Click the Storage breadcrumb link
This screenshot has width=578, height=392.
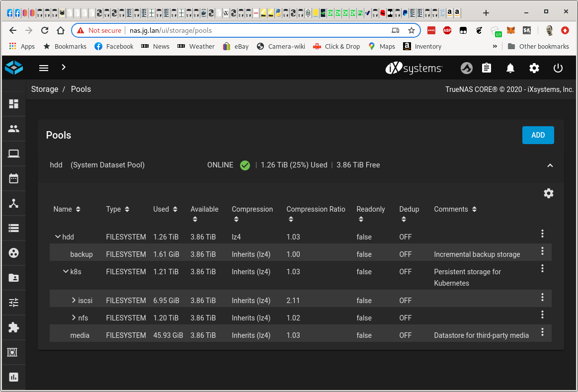(x=45, y=89)
